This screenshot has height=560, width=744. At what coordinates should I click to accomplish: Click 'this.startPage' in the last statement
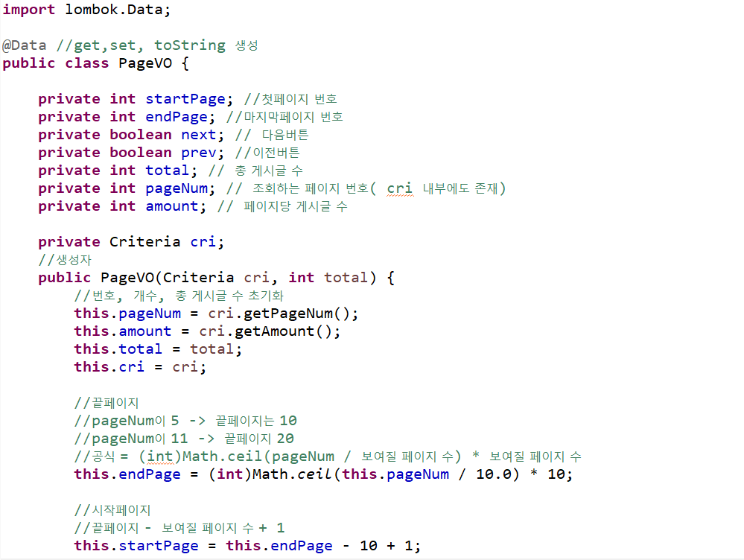pos(136,547)
